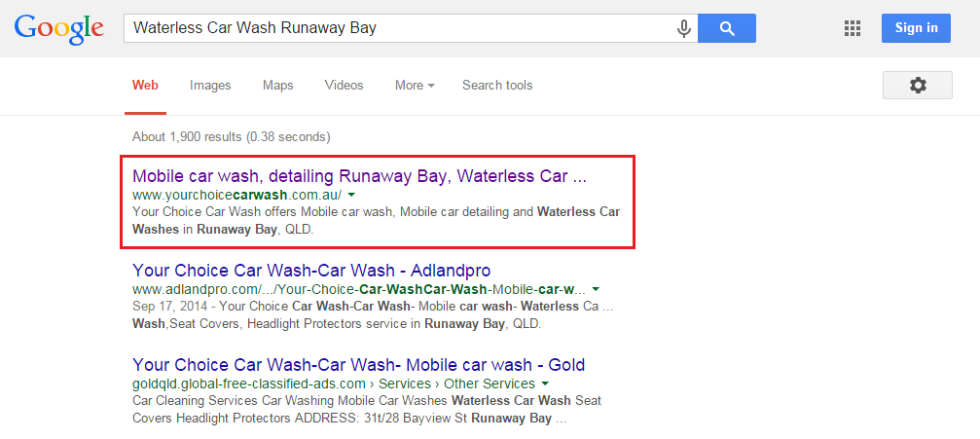Screen dimensions: 980x439
Task: Open Search tools options
Action: (x=497, y=85)
